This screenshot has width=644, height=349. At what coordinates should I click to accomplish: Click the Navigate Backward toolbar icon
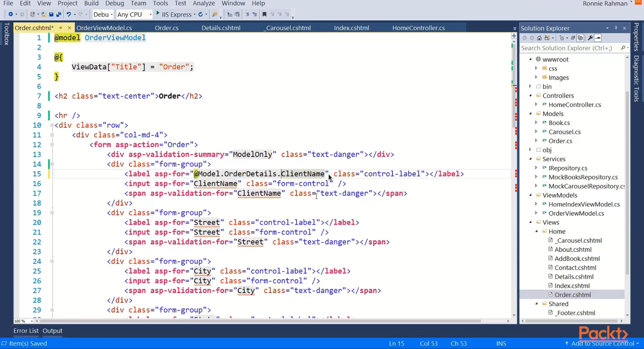pos(11,14)
